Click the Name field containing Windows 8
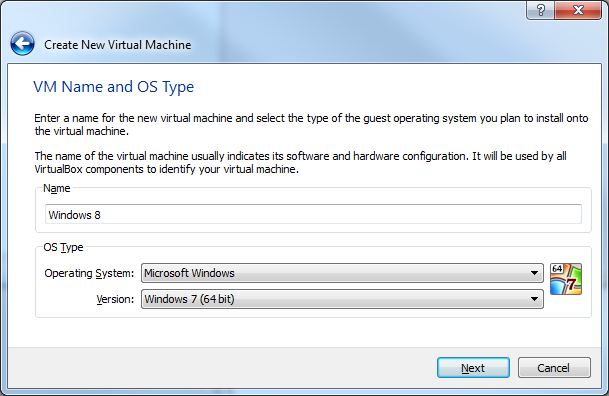Screen dimensions: 609x396 313,214
